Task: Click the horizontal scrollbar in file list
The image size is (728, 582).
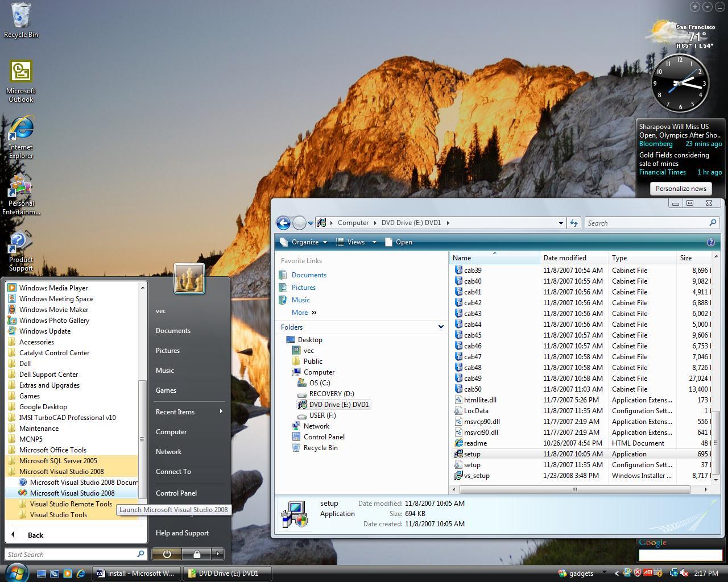Action: (574, 489)
